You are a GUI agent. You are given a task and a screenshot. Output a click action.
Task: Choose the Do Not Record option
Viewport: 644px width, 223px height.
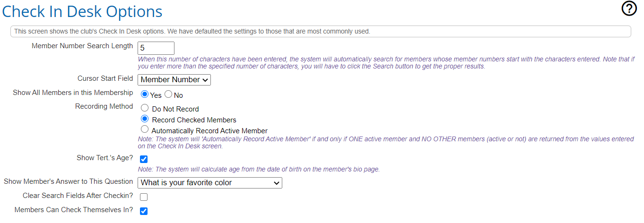(145, 108)
